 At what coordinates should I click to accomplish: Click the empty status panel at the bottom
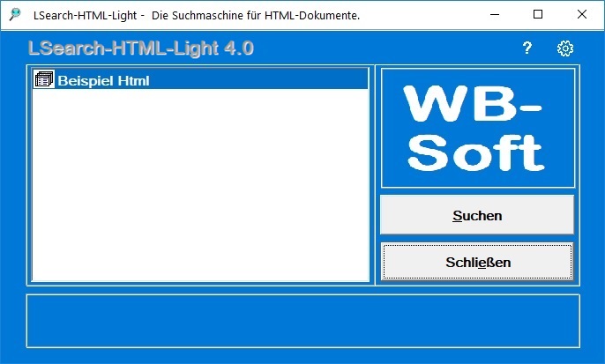tap(302, 321)
